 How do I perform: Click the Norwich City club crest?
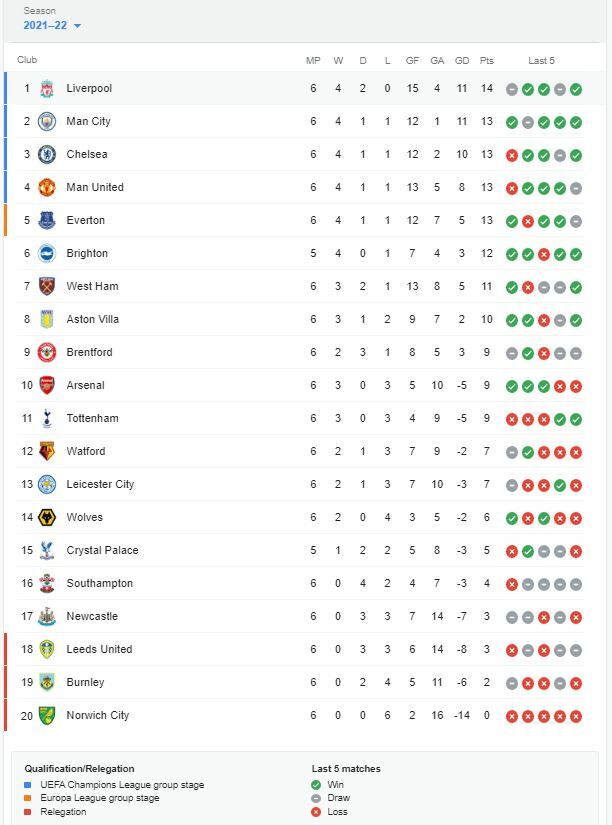47,716
